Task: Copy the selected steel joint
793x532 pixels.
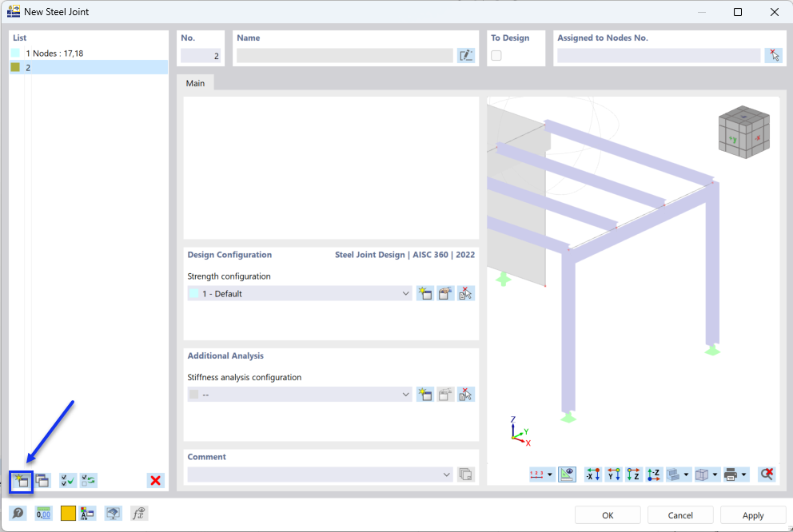Action: click(x=42, y=480)
